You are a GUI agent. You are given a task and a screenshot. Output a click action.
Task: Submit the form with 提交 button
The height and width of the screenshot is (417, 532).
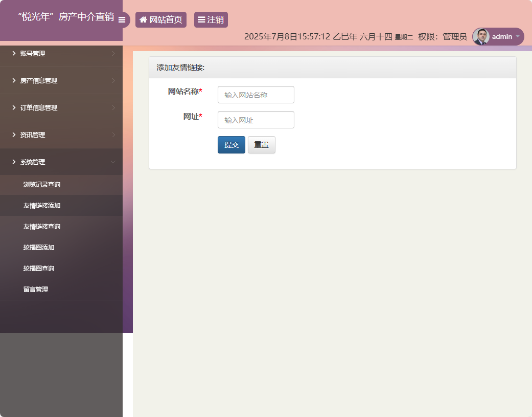231,145
